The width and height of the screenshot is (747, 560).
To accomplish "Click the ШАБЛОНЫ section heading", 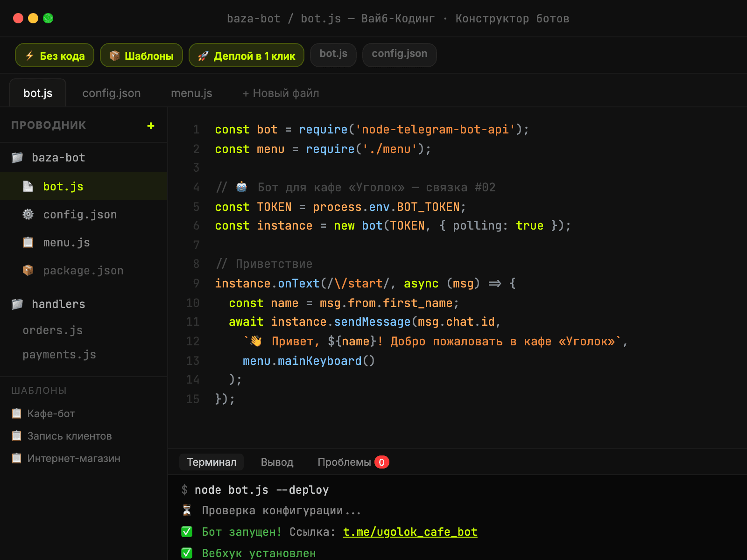I will 39,391.
